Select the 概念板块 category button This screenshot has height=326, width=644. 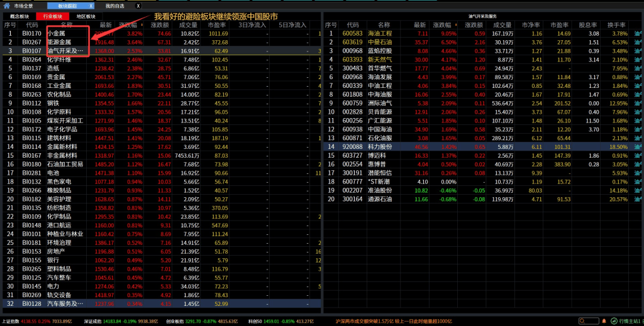(x=19, y=16)
